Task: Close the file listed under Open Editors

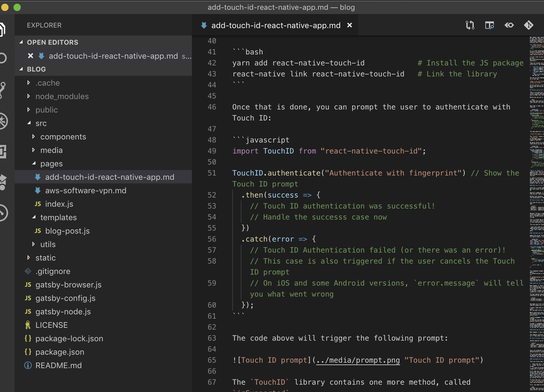Action: [x=31, y=56]
